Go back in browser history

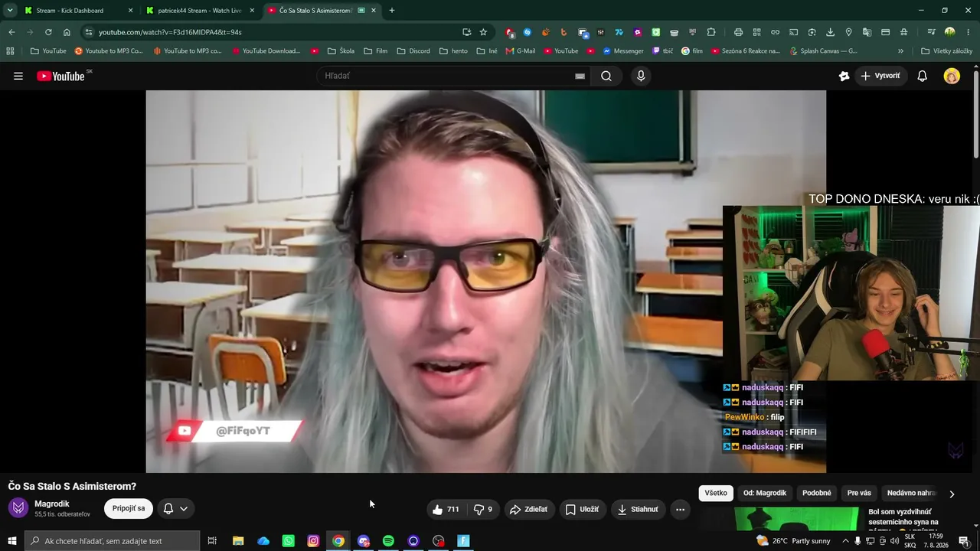pyautogui.click(x=11, y=32)
